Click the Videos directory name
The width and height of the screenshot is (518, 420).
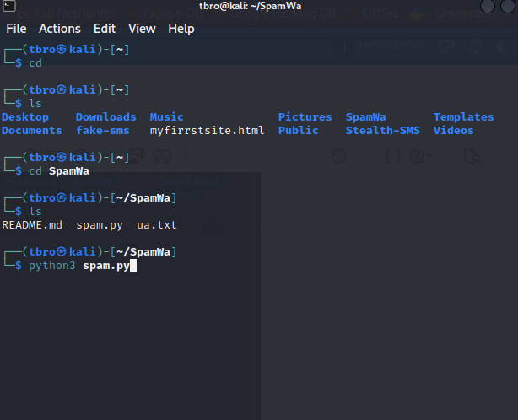click(453, 131)
